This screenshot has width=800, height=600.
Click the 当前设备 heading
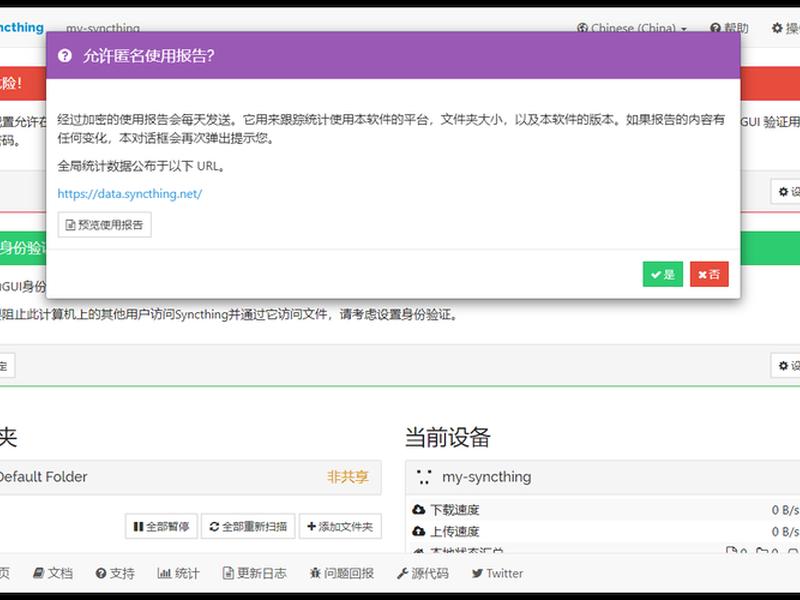click(447, 437)
